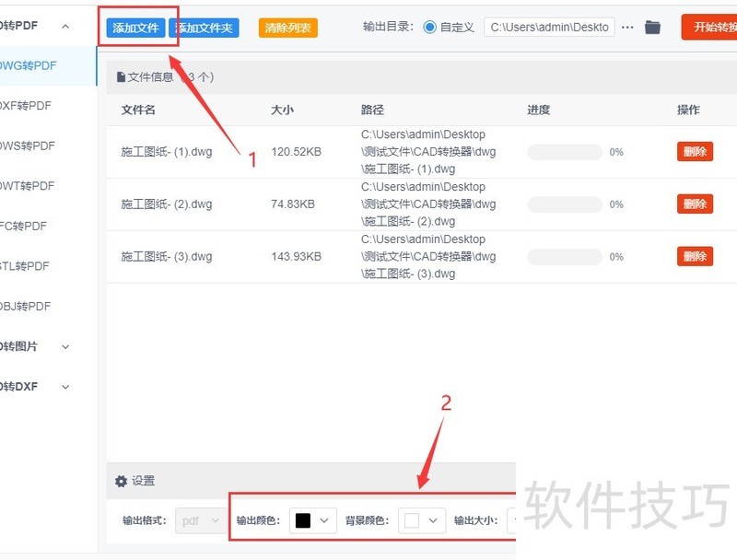Delete 施工图纸- (3).dwg with 删除

pos(695,256)
